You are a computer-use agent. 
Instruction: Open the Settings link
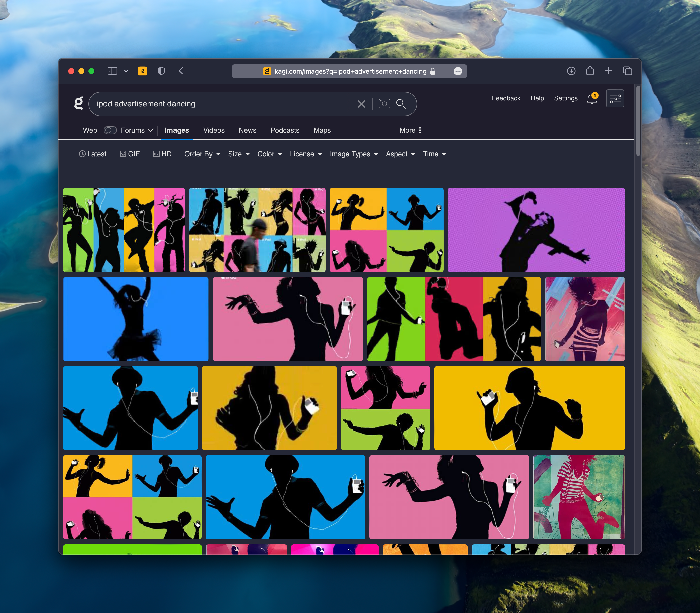pyautogui.click(x=566, y=98)
